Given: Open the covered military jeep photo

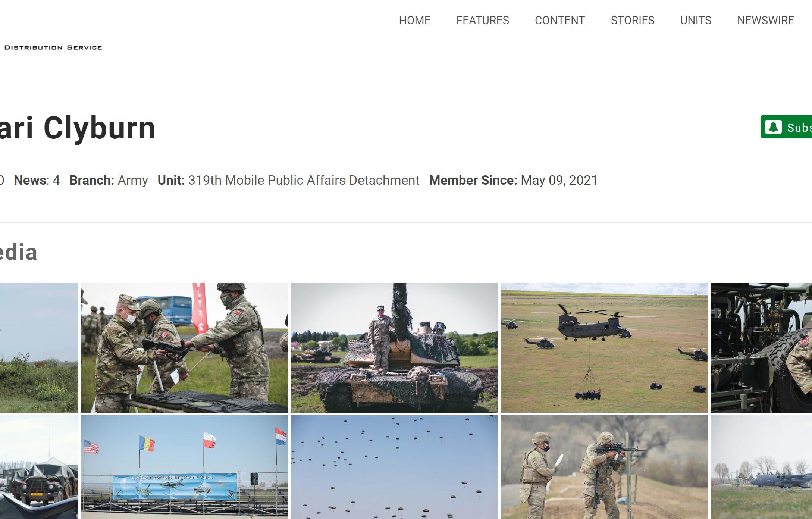Looking at the screenshot, I should [x=39, y=467].
